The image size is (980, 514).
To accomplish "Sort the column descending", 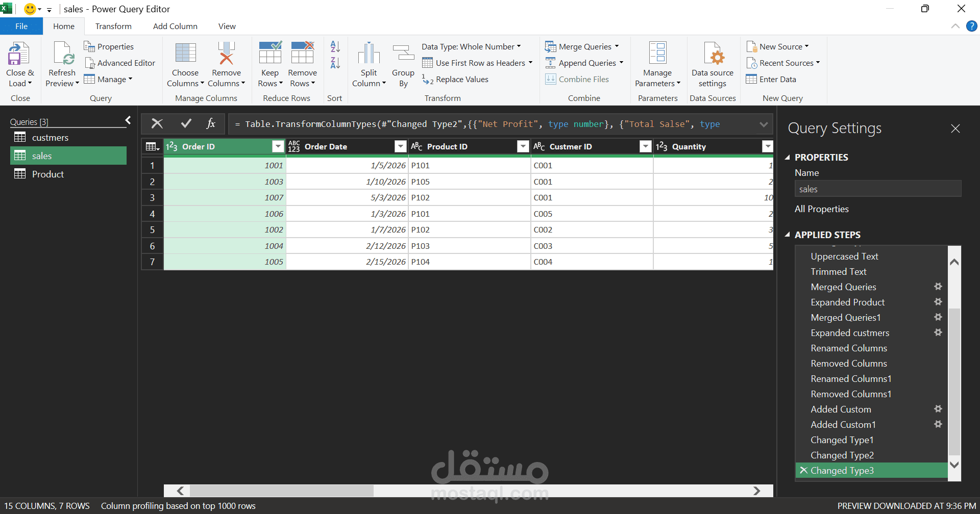I will 335,63.
